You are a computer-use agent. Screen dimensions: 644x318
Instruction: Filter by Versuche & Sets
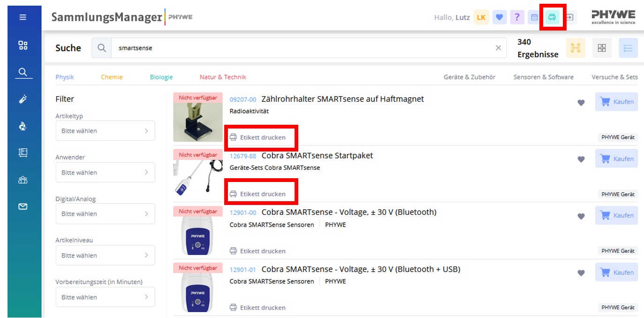point(615,77)
